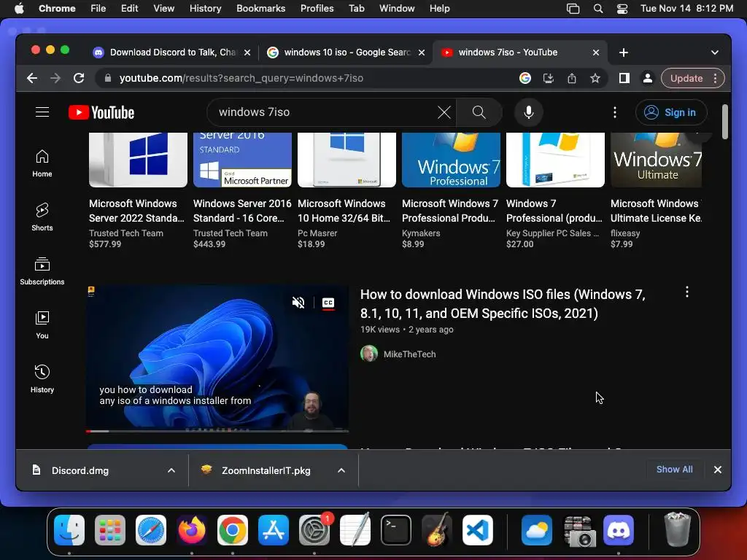Switch to Download Discord tab
Screen dimensions: 747x560
[x=172, y=52]
